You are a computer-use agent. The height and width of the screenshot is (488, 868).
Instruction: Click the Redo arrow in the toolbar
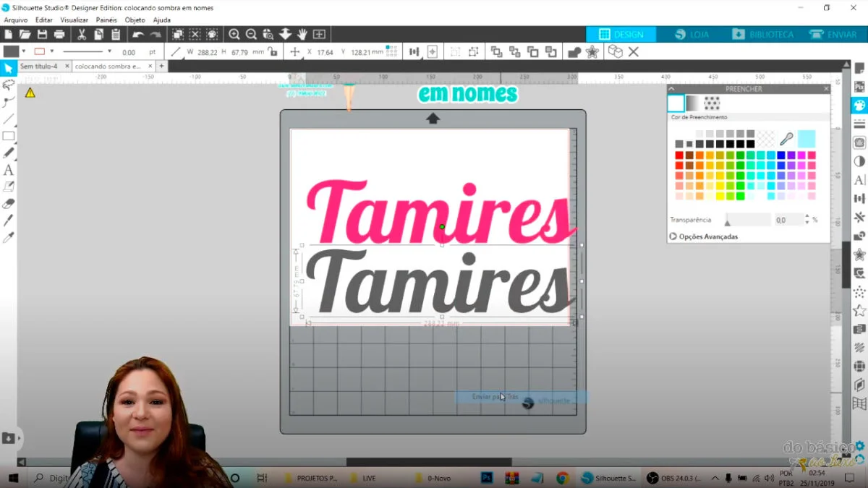click(156, 34)
